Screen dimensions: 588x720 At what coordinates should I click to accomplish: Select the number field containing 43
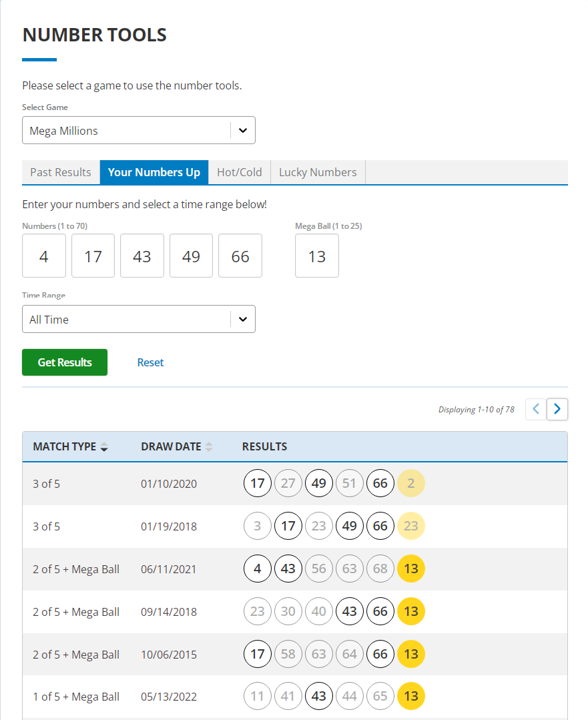[x=142, y=256]
